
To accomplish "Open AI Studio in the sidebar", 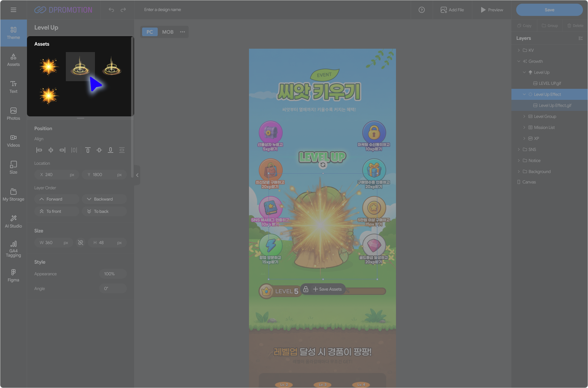I will [13, 222].
